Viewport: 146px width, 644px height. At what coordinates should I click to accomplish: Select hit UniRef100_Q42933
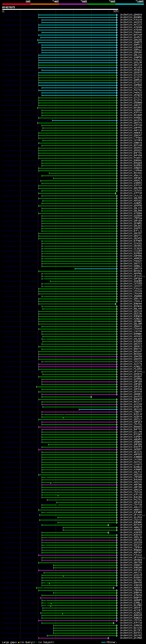(x=131, y=22)
